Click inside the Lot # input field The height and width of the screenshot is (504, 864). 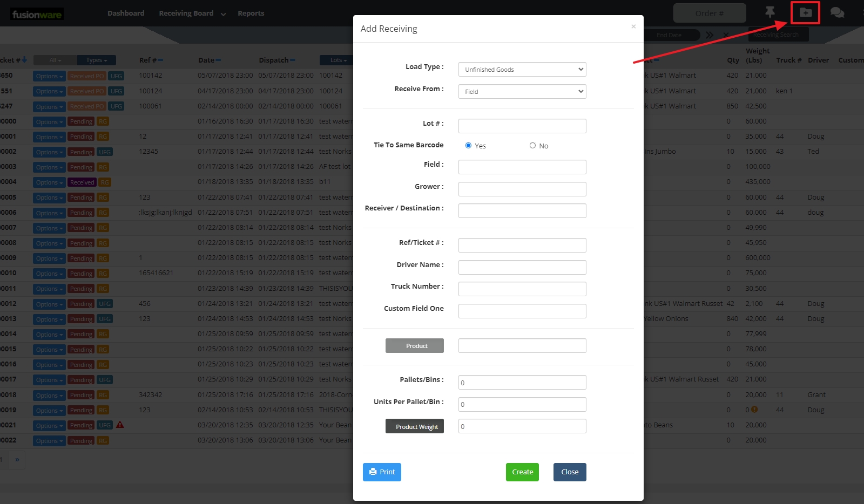click(522, 126)
